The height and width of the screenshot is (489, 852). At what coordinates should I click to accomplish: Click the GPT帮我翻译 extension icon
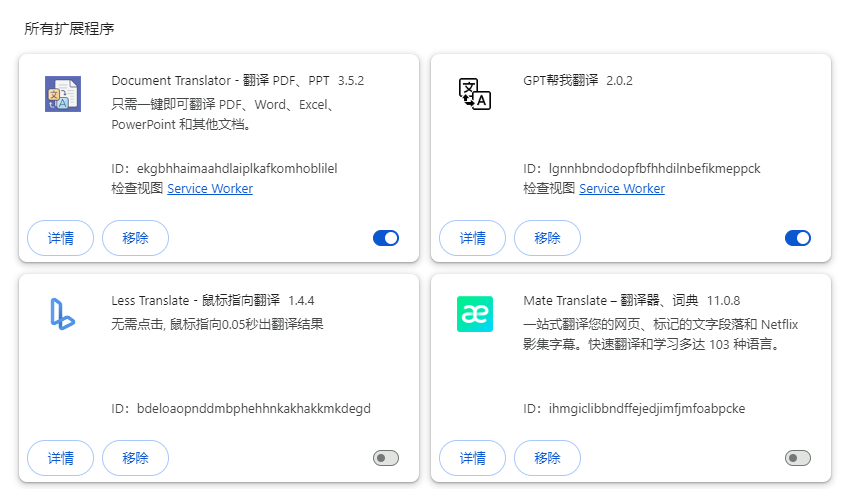click(474, 94)
